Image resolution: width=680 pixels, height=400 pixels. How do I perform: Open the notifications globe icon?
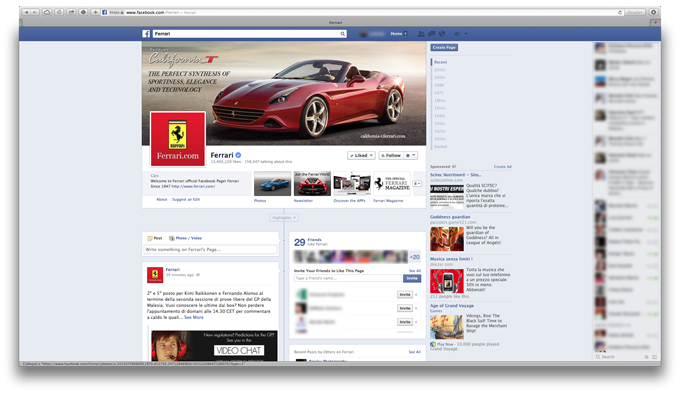[442, 33]
